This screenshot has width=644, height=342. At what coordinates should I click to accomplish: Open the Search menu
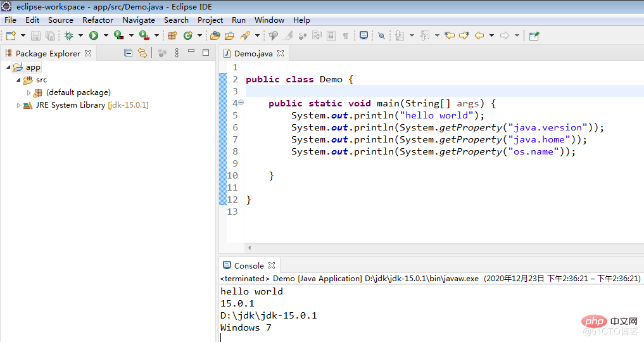tap(176, 20)
